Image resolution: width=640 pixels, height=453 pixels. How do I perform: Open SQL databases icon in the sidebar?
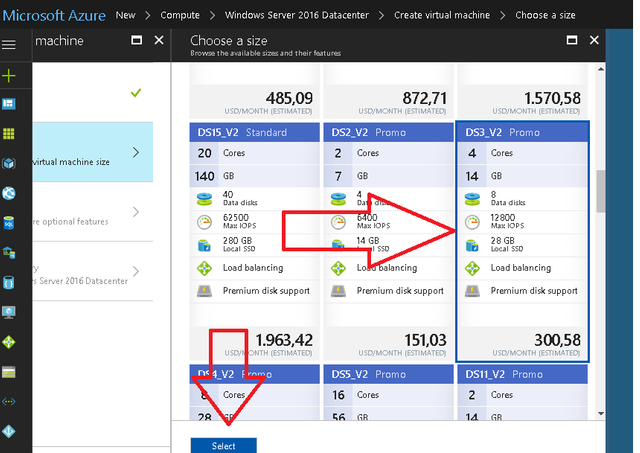coord(9,223)
